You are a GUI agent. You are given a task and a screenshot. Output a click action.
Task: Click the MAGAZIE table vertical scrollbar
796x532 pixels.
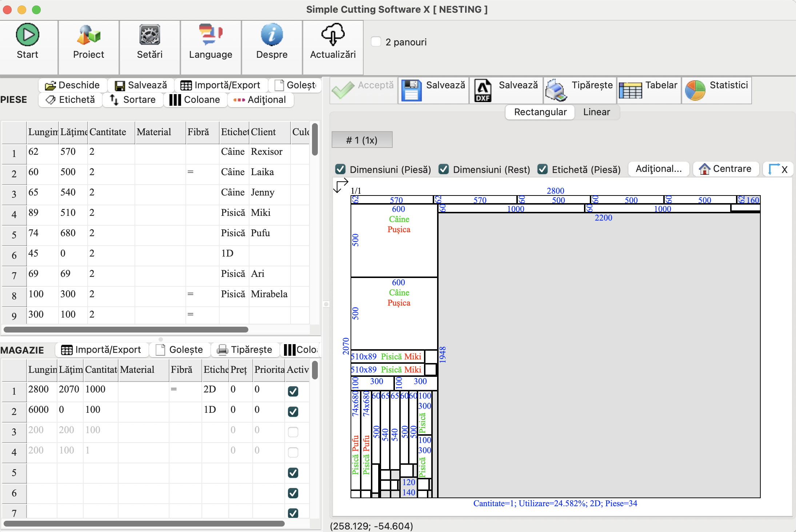[x=315, y=370]
